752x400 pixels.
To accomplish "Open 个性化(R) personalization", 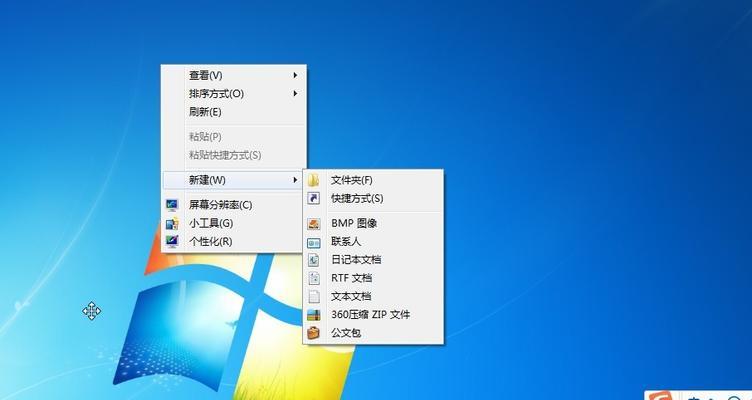I will [x=234, y=241].
